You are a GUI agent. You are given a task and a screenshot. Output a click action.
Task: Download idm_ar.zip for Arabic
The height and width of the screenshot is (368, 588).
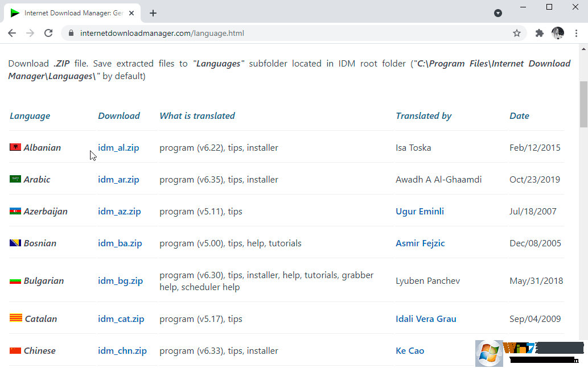pyautogui.click(x=118, y=179)
